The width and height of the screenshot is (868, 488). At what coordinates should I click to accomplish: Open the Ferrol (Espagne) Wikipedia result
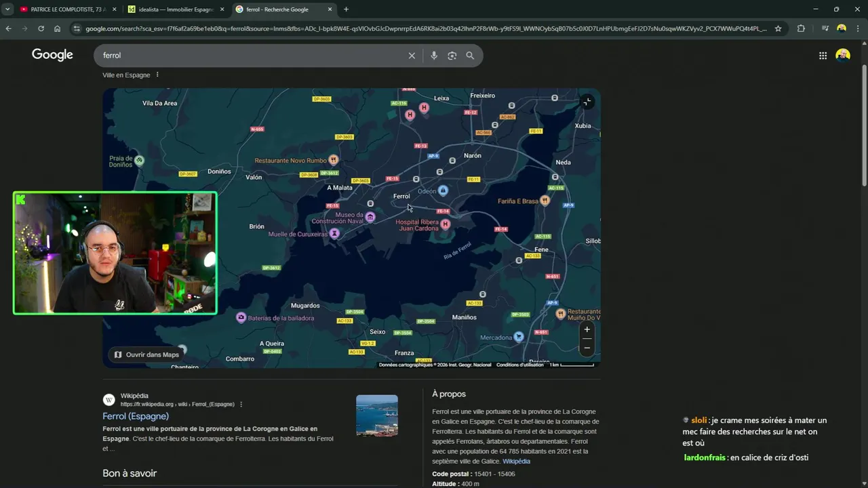pos(136,416)
